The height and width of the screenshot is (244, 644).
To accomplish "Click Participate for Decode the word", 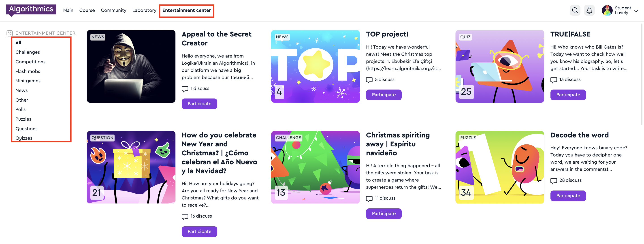I will (x=568, y=195).
